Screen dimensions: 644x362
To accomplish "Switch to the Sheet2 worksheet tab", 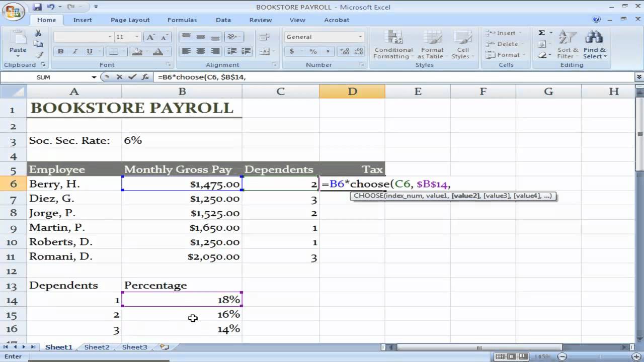I will coord(97,347).
